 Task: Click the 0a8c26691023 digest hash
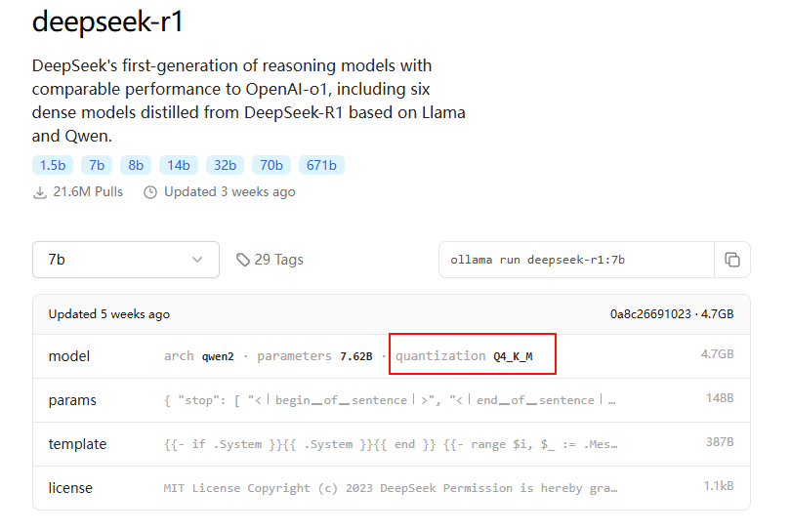(650, 314)
